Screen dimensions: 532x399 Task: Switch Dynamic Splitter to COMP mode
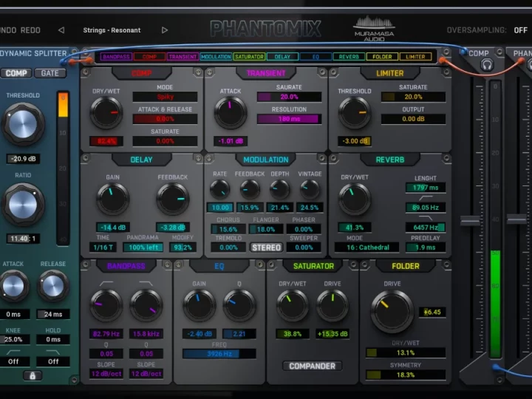(16, 73)
